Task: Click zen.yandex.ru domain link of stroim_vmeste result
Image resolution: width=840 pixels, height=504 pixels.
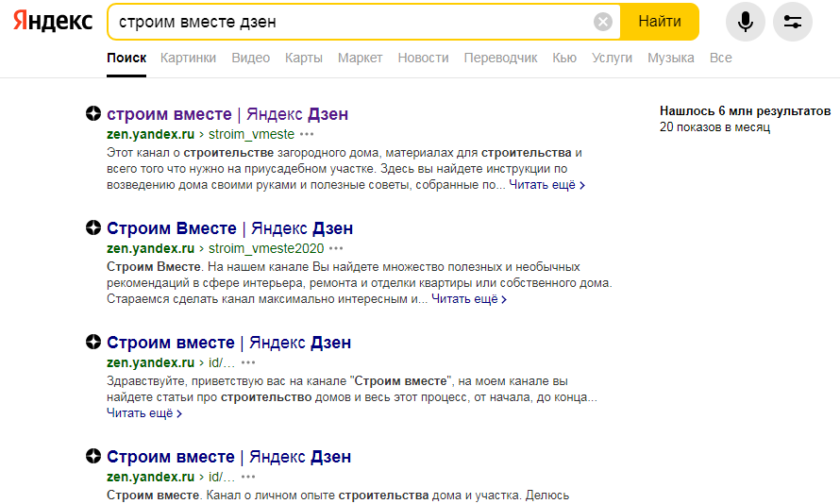Action: tap(150, 134)
